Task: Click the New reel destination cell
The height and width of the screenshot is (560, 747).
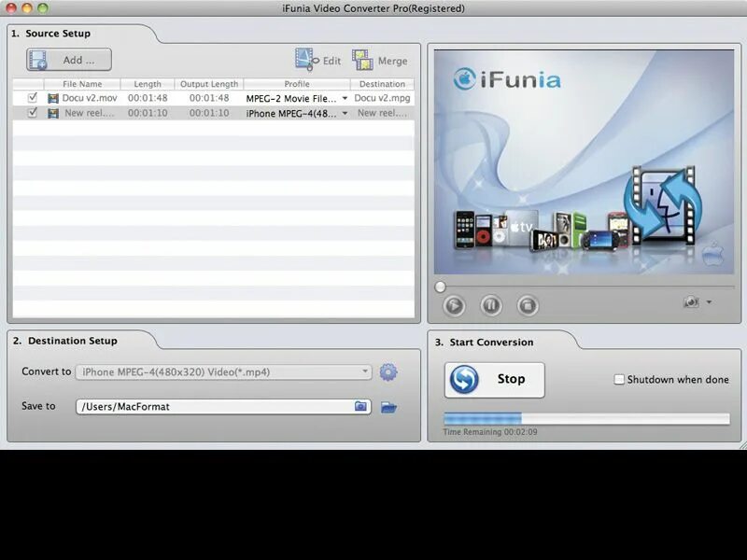Action: [x=382, y=113]
